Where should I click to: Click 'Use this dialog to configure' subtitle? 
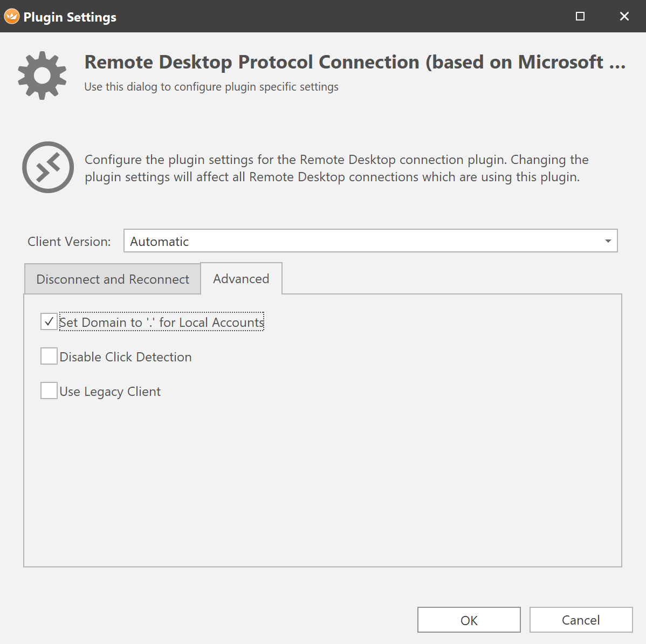click(x=211, y=87)
